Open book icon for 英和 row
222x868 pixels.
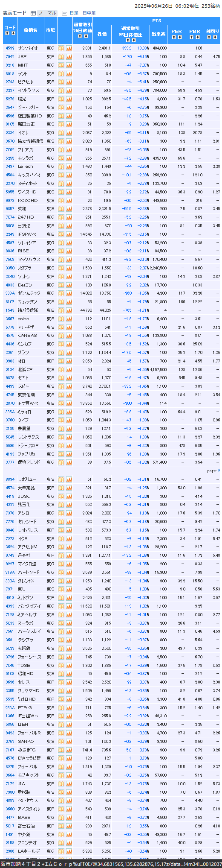(x=61, y=208)
